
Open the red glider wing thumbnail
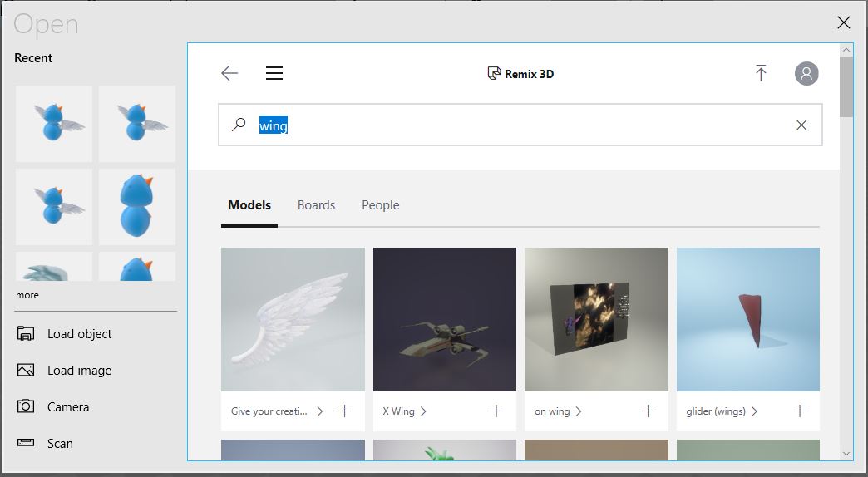tap(748, 319)
